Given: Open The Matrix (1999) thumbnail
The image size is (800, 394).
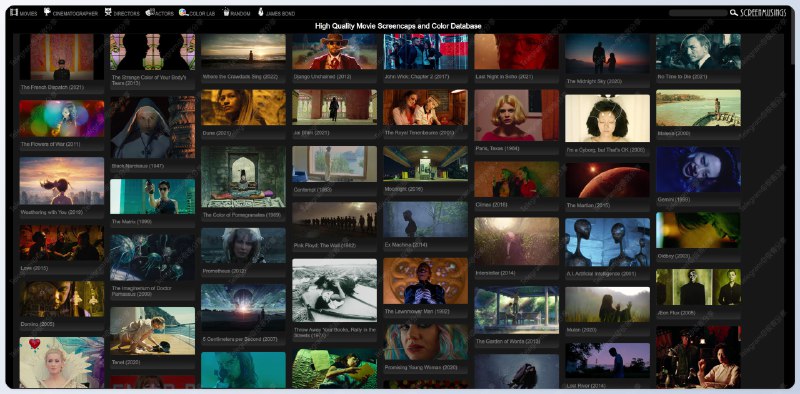Looking at the screenshot, I should point(153,196).
